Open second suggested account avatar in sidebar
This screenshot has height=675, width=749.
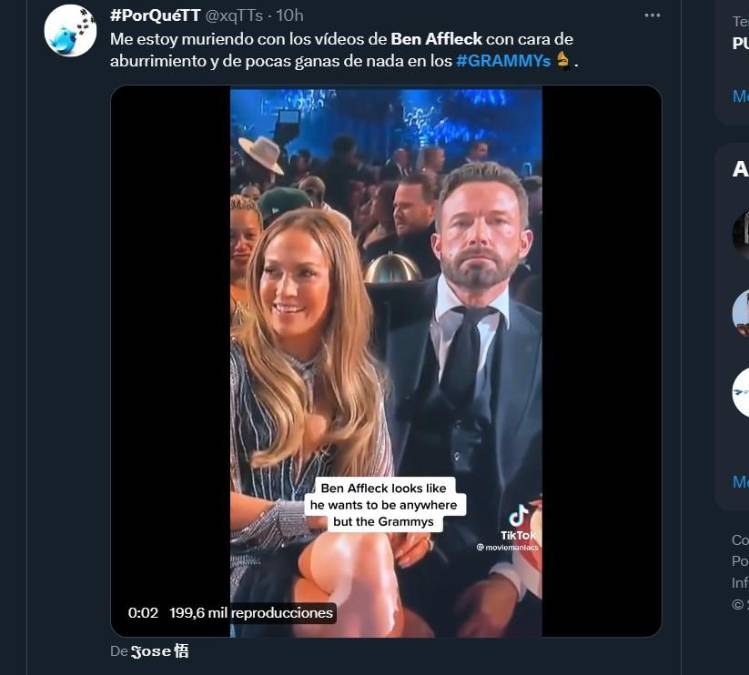741,312
